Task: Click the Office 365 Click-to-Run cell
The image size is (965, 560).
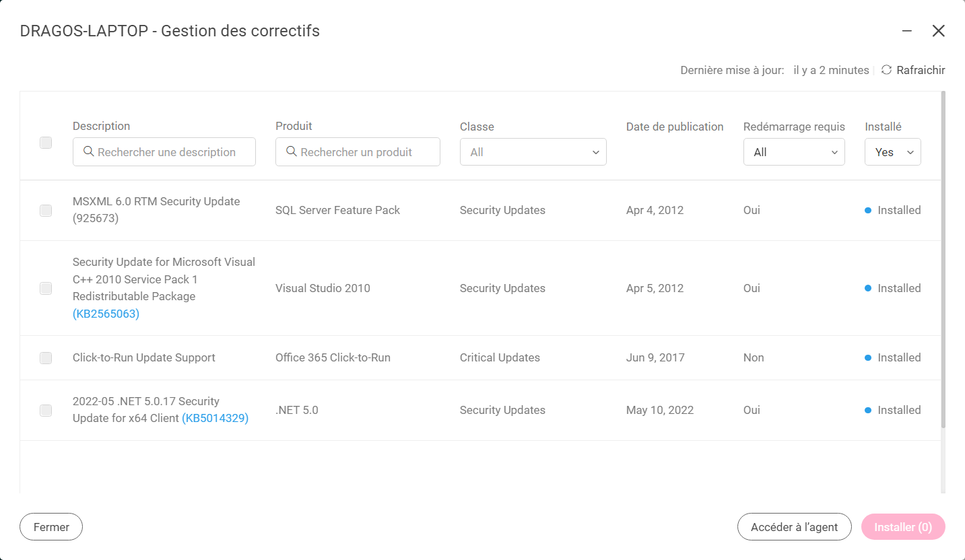Action: 333,357
